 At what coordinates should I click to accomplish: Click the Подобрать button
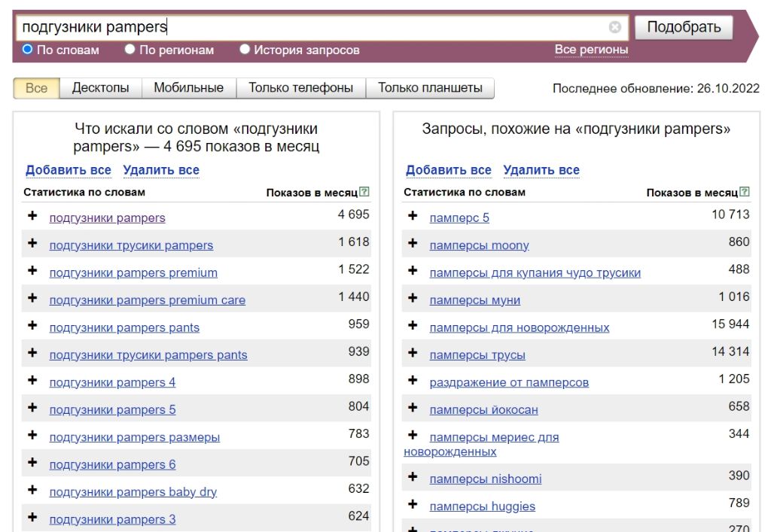coord(684,27)
